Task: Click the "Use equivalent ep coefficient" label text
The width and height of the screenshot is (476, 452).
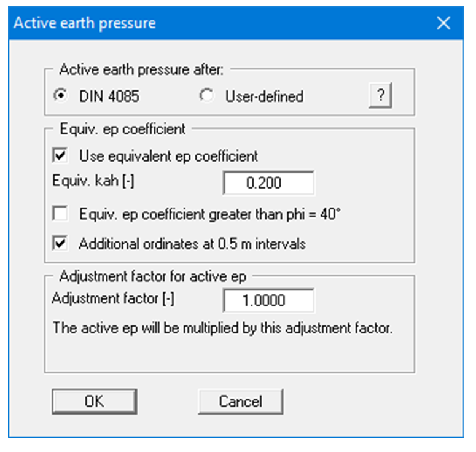Action: coord(168,156)
